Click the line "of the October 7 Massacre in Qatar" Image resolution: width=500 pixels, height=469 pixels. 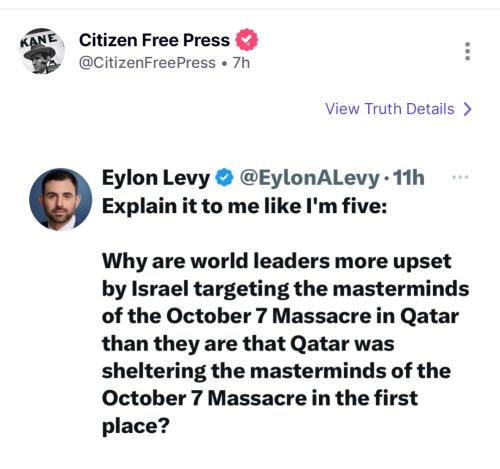coord(280,316)
